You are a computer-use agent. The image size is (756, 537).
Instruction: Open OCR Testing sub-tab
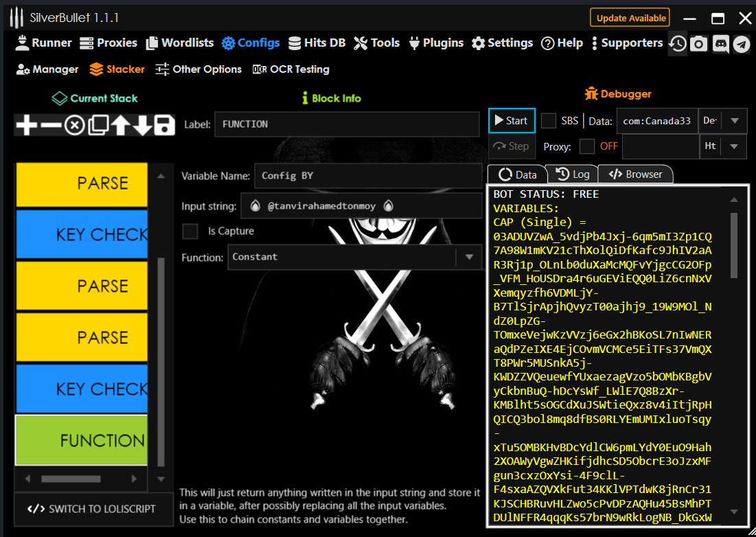pyautogui.click(x=291, y=69)
